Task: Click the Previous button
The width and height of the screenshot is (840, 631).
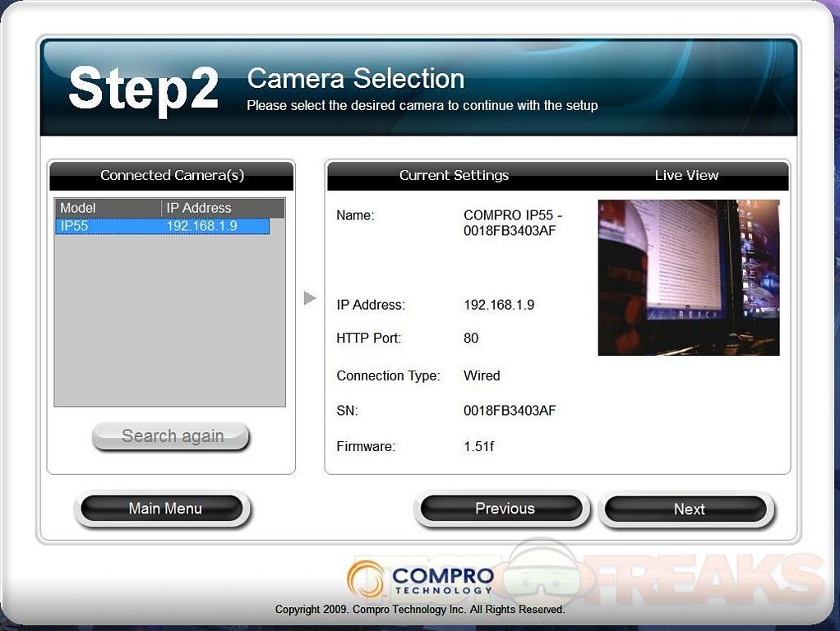Action: click(x=504, y=509)
